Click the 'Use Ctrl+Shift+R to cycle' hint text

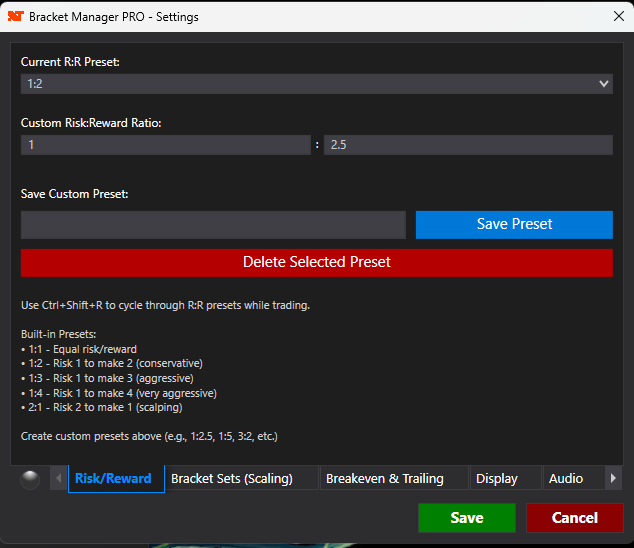click(x=165, y=305)
